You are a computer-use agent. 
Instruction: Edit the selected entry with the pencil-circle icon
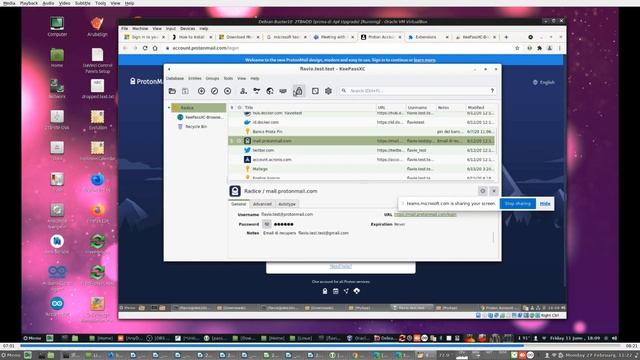pyautogui.click(x=214, y=91)
